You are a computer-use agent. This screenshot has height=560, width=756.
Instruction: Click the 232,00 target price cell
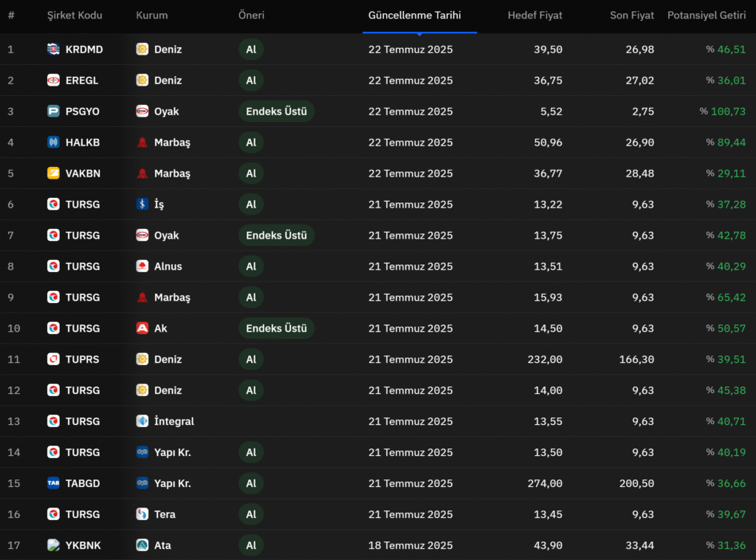tap(545, 359)
